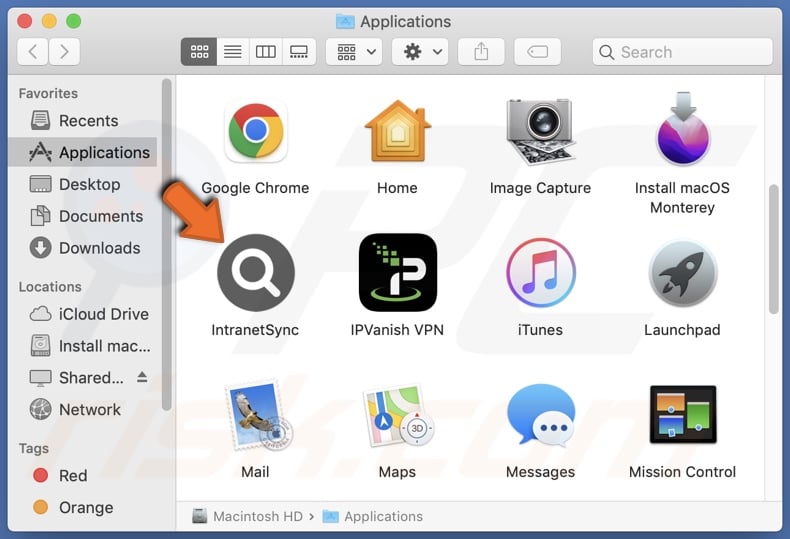Click the Tags sidebar heading

coord(34,448)
